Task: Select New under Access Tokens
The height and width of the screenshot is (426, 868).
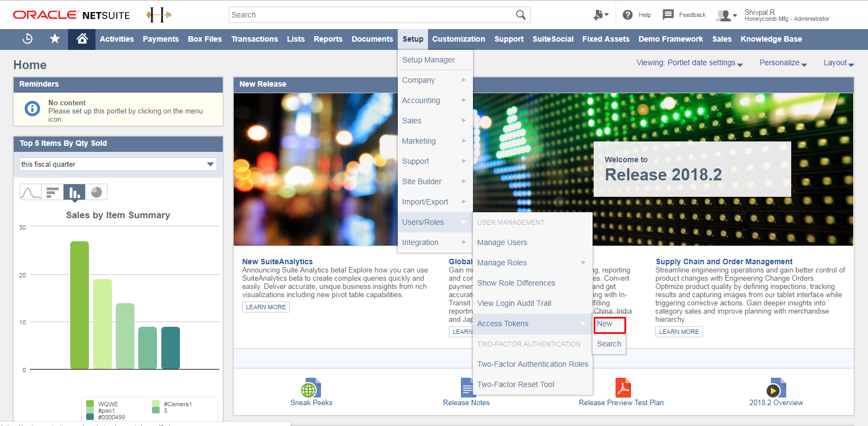Action: click(x=609, y=323)
